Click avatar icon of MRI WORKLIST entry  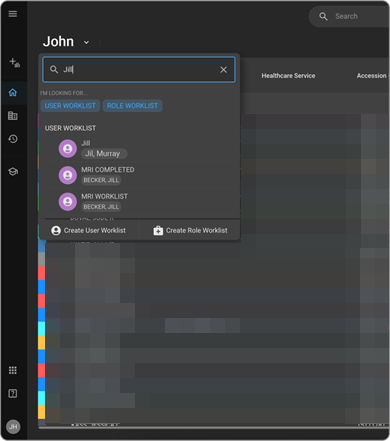[68, 202]
